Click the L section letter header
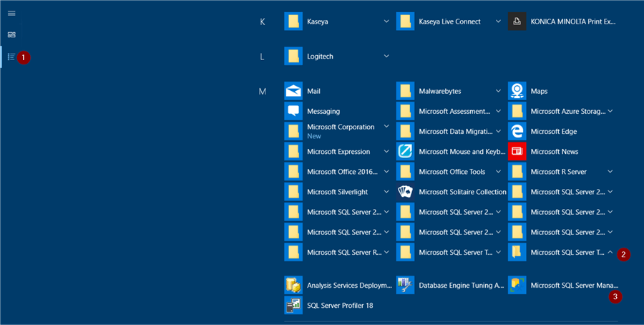The width and height of the screenshot is (644, 325). (262, 57)
